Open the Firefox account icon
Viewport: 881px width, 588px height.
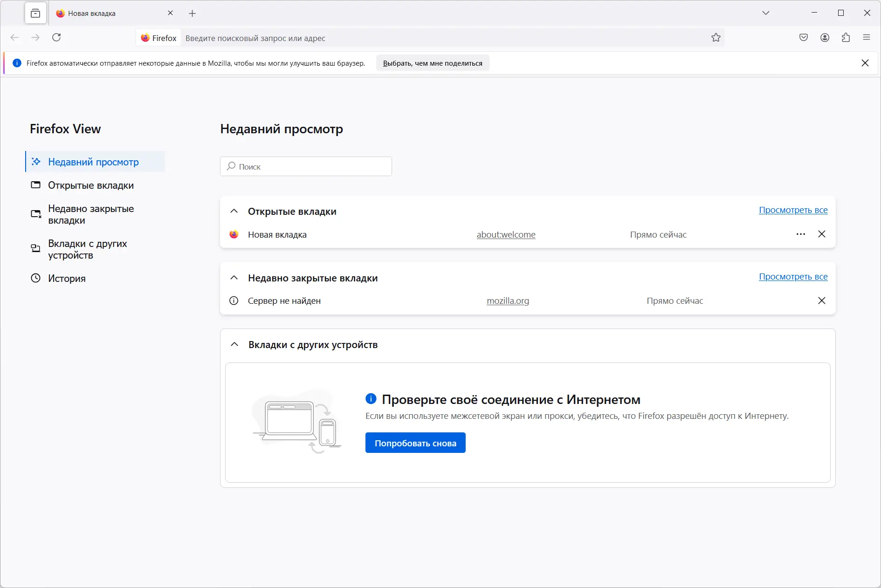coord(825,38)
